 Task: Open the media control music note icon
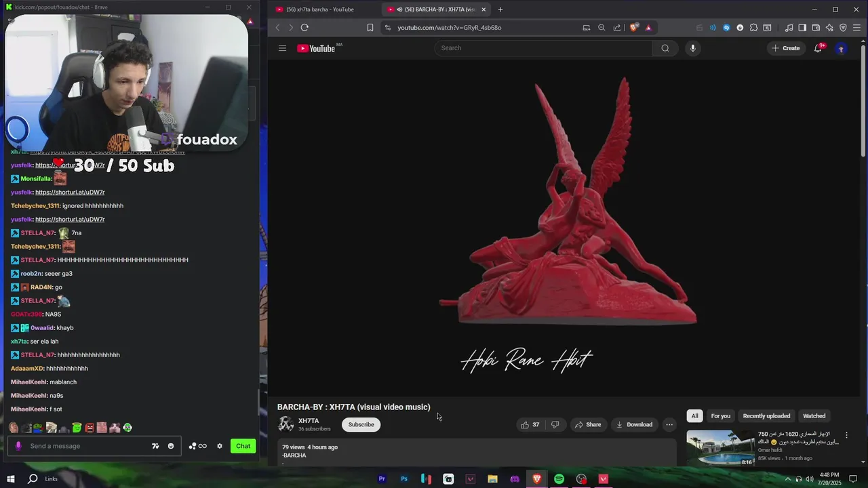pyautogui.click(x=789, y=28)
